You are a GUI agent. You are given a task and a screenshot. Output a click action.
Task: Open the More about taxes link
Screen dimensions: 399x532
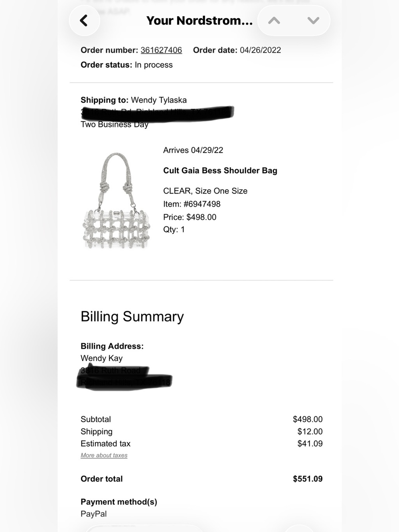[104, 455]
